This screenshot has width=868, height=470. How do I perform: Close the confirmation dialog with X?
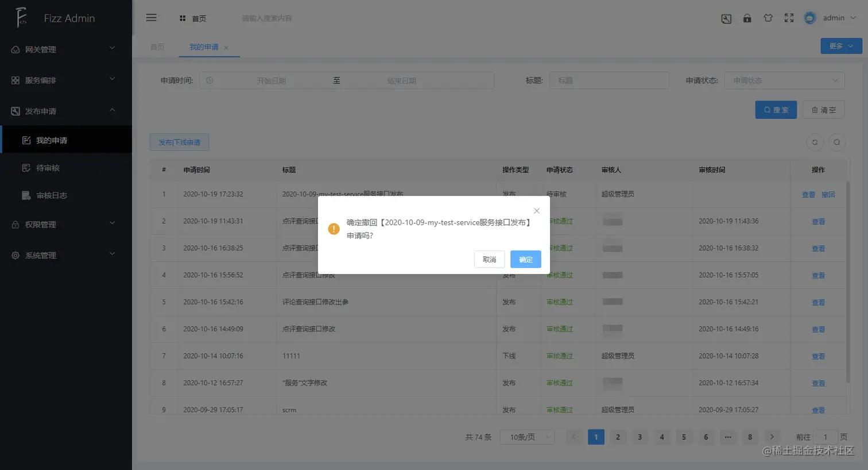tap(537, 211)
